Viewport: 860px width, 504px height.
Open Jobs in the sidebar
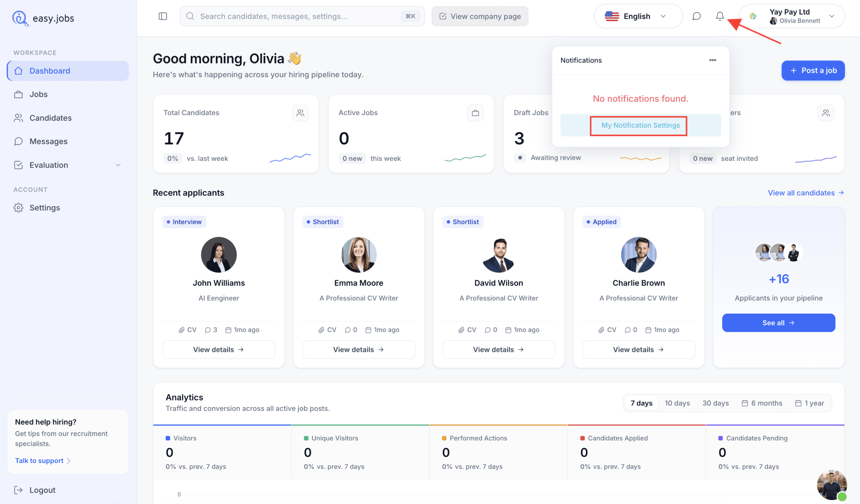68,94
